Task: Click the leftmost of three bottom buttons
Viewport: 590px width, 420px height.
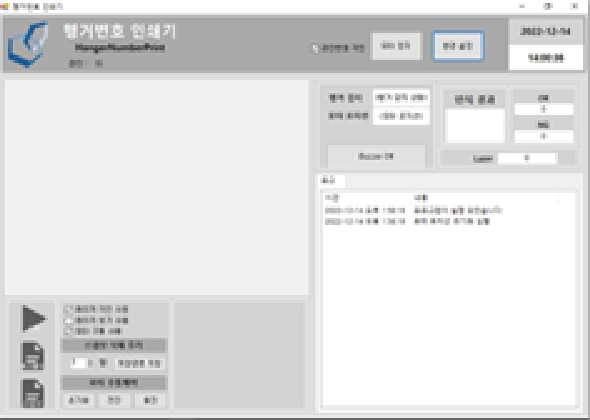Action: 79,400
